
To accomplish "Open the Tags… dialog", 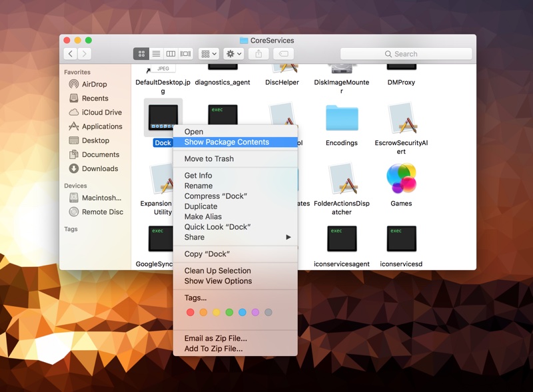I will click(x=235, y=297).
